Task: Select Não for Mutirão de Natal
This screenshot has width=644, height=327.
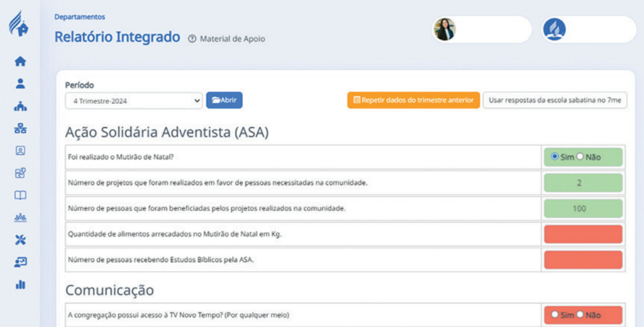Action: (580, 157)
